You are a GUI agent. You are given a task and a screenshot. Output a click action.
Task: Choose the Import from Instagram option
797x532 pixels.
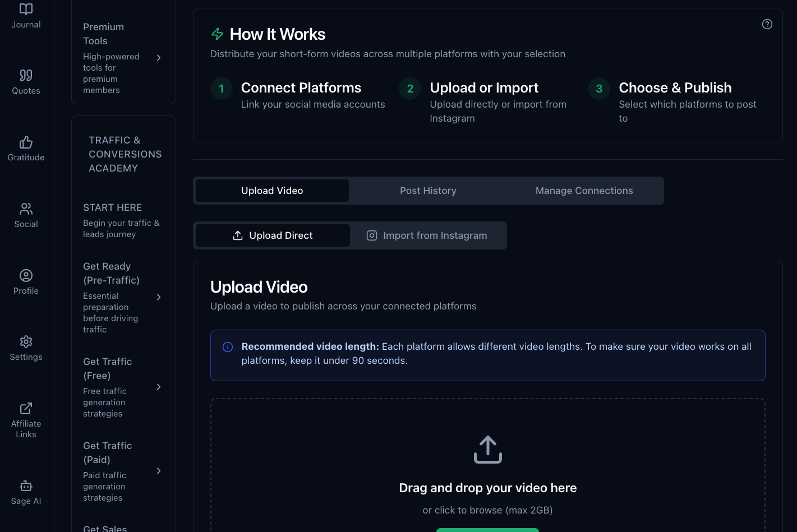[427, 235]
